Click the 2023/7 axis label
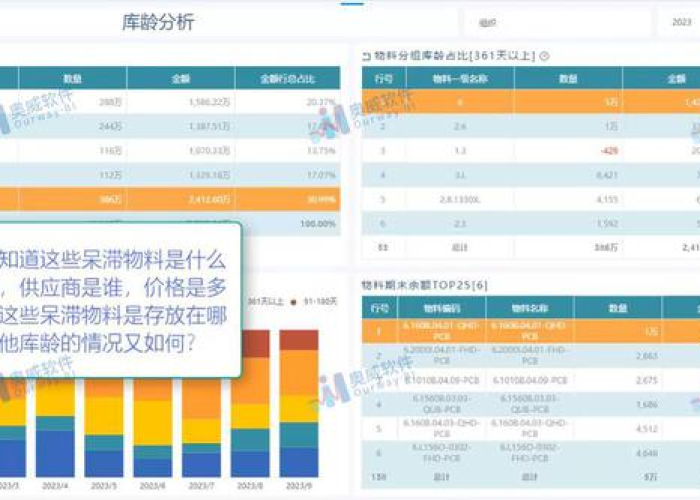 [x=201, y=485]
